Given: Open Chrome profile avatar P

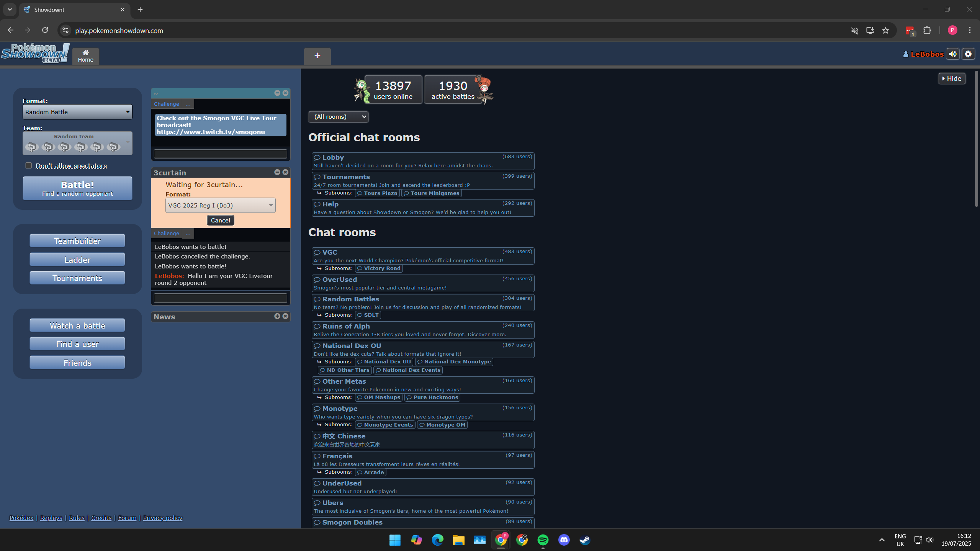Looking at the screenshot, I should 952,30.
